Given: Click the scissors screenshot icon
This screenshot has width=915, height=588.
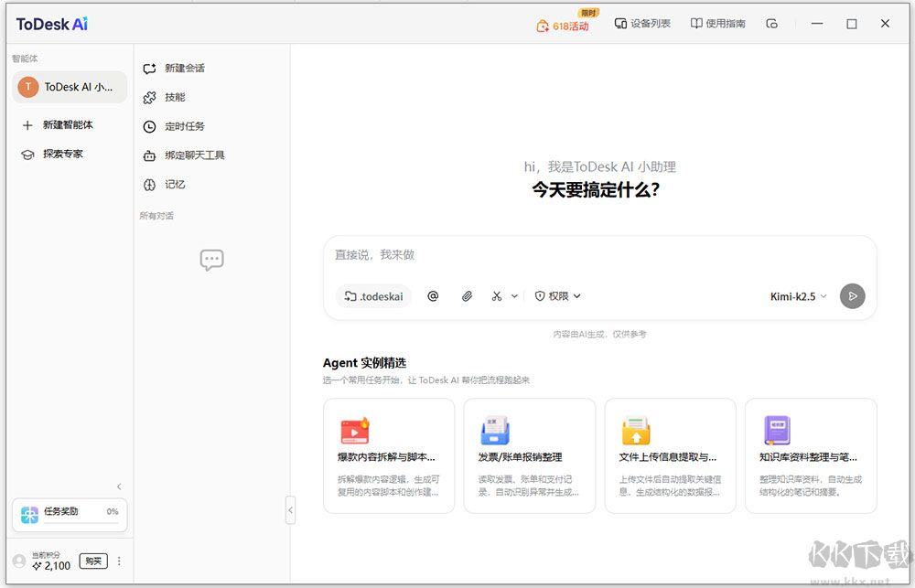Looking at the screenshot, I should tap(497, 296).
